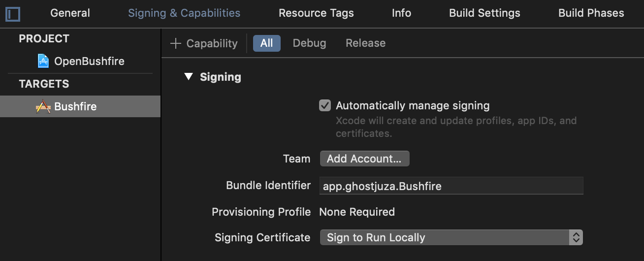Click the PROJECT section header
644x261 pixels.
tap(44, 38)
